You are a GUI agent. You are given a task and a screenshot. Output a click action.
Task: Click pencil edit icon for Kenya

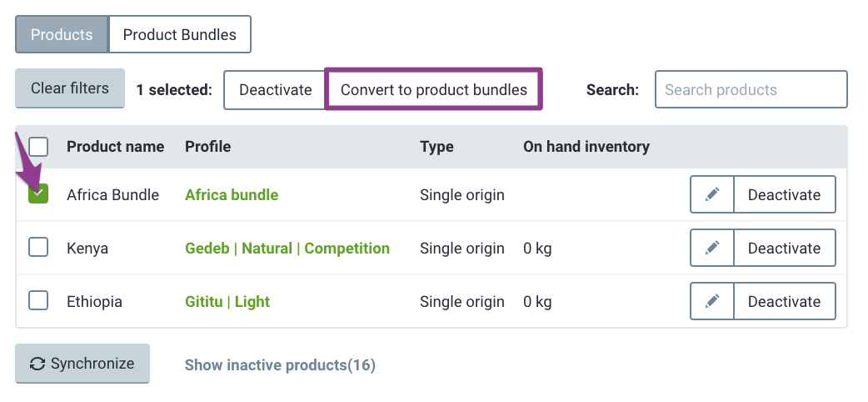pos(712,248)
